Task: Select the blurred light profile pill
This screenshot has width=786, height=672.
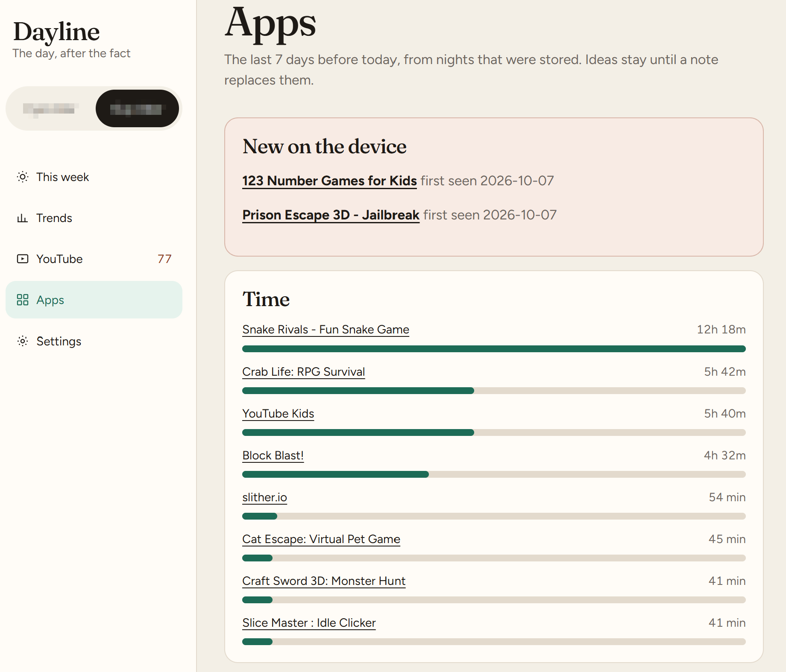Action: pyautogui.click(x=51, y=108)
